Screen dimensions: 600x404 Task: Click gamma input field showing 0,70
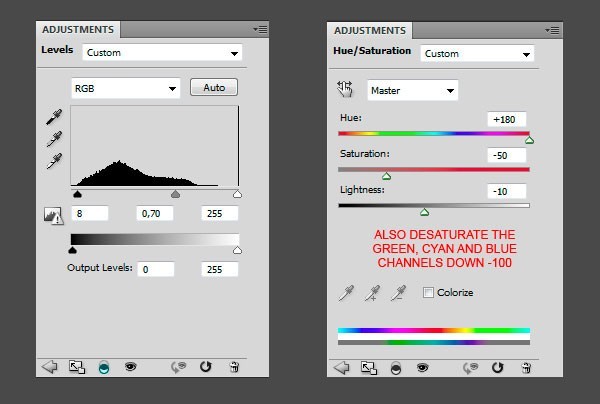155,213
